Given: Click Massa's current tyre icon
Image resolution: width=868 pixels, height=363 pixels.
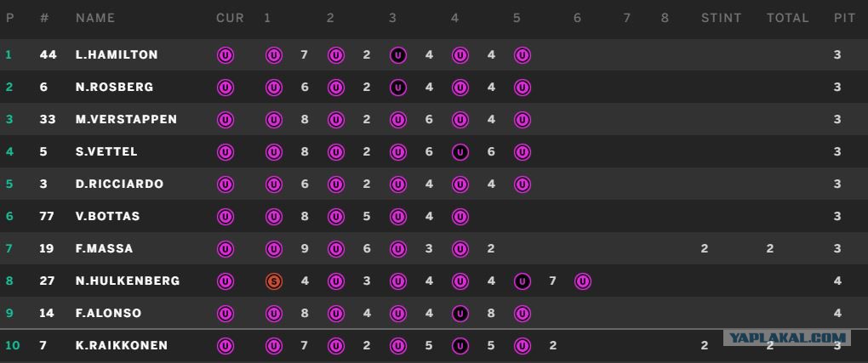Looking at the screenshot, I should pyautogui.click(x=226, y=249).
